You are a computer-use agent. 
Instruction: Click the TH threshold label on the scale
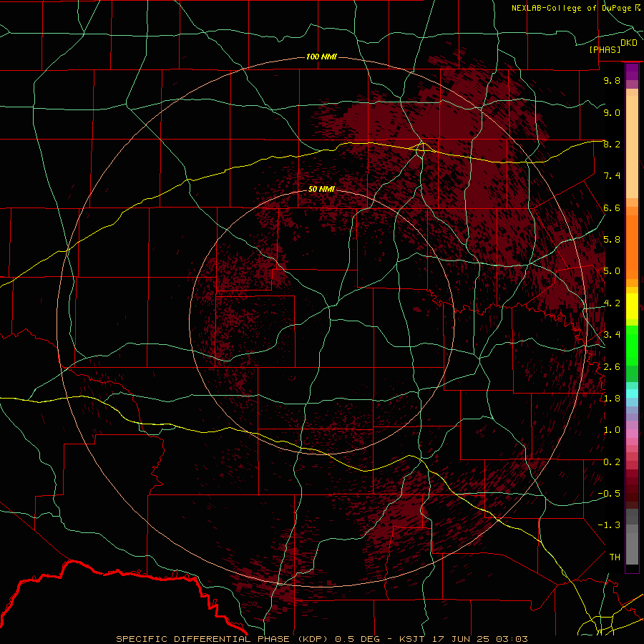615,557
